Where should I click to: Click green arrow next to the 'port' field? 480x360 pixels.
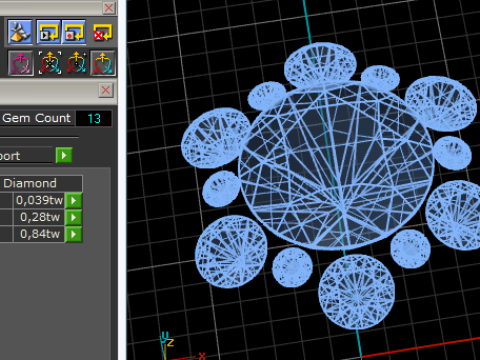(64, 155)
